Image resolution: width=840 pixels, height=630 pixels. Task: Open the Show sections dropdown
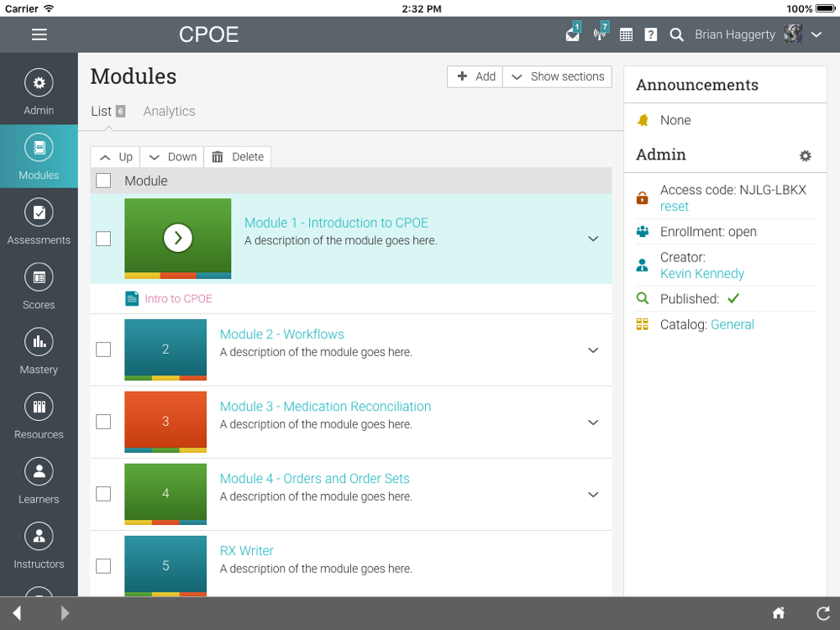[x=558, y=76]
